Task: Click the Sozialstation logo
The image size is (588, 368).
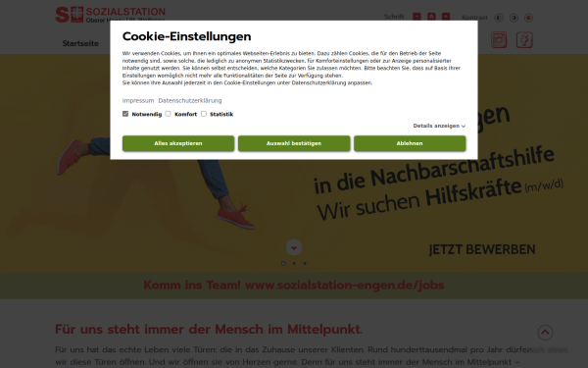Action: [110, 15]
